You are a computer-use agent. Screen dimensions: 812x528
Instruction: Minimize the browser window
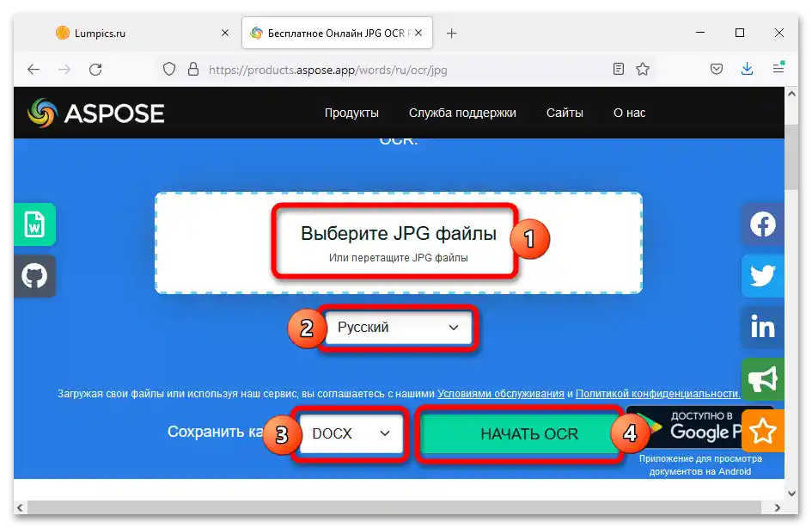700,33
